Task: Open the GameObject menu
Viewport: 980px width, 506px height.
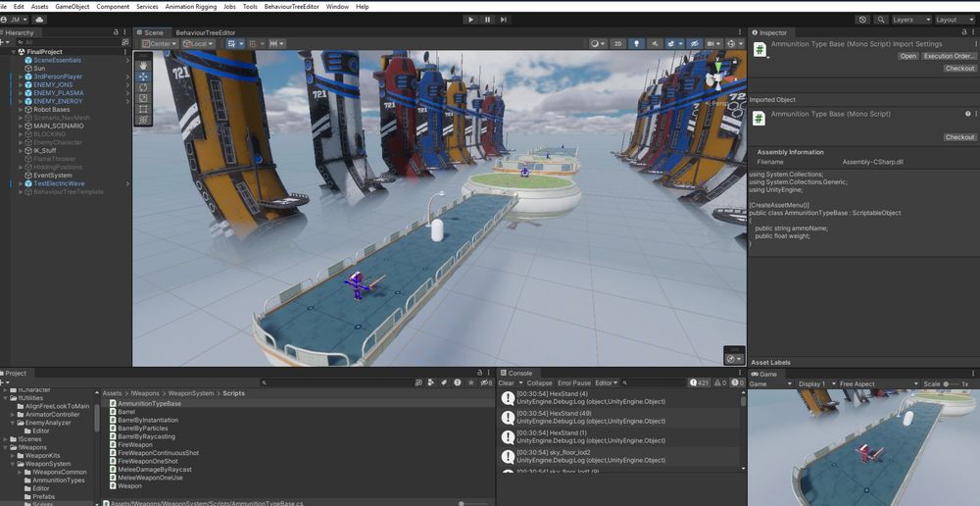Action: (72, 6)
